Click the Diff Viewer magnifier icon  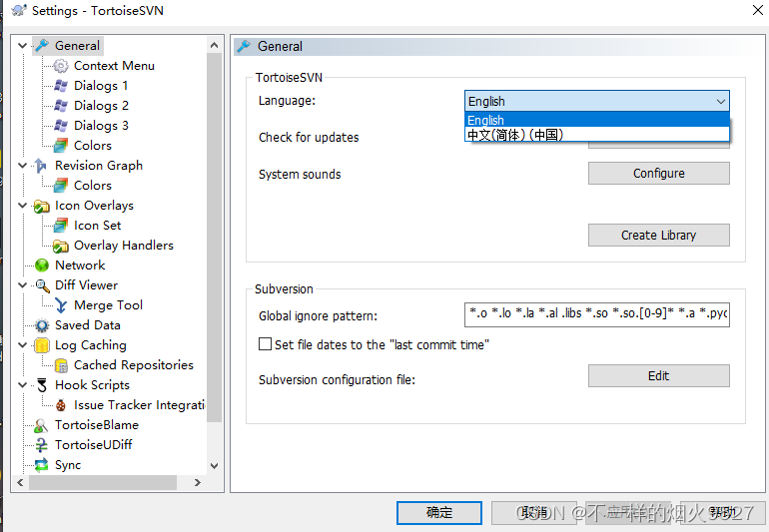tap(42, 285)
